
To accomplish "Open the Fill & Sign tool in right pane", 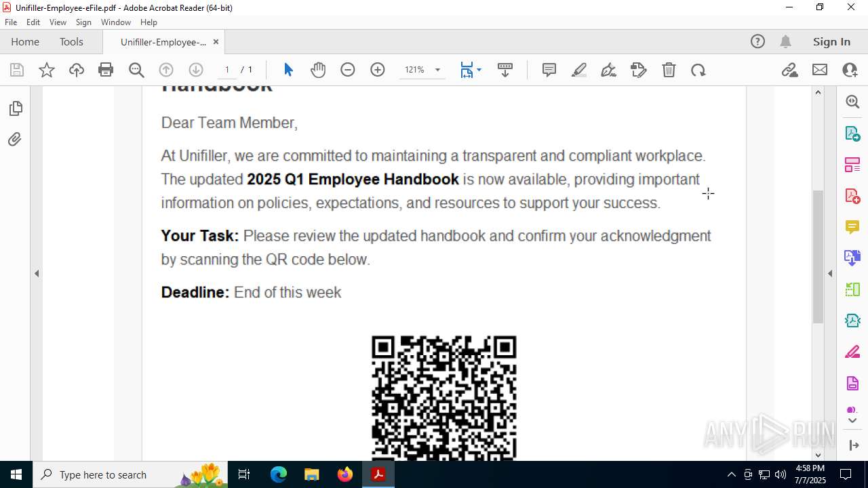I will (852, 352).
